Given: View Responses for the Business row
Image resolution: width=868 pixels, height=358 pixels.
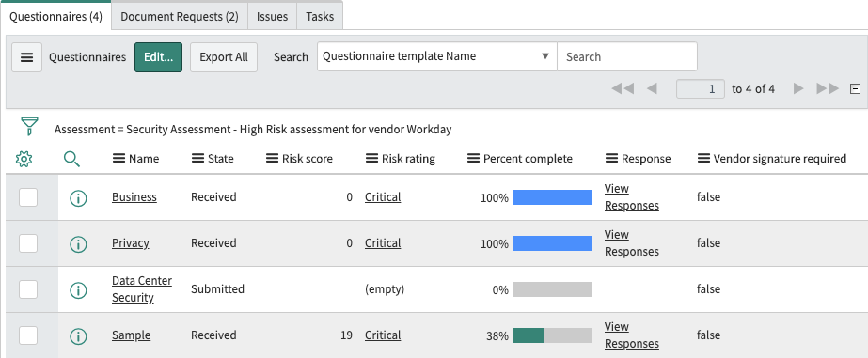Looking at the screenshot, I should (632, 197).
